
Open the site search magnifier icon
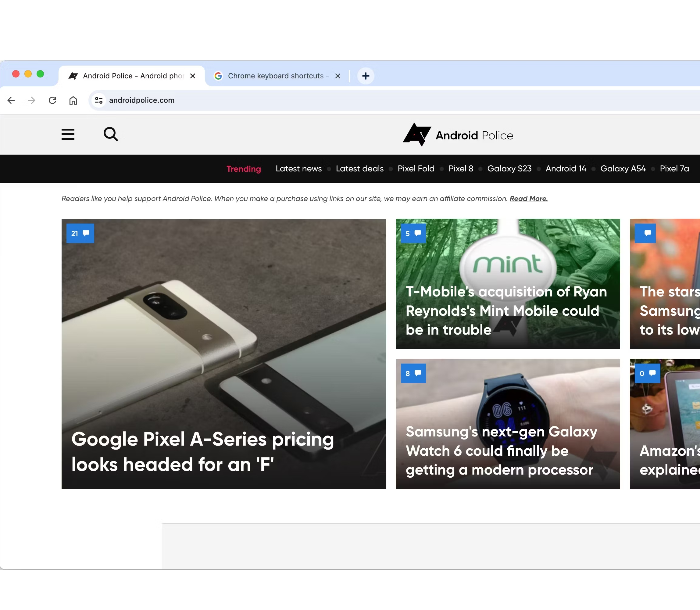click(111, 135)
